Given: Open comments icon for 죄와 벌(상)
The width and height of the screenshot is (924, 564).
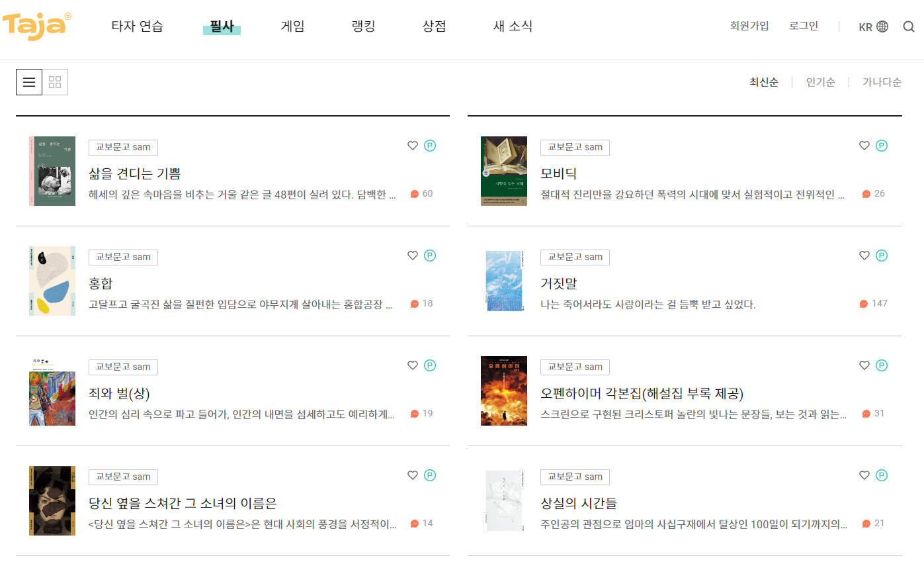Looking at the screenshot, I should (x=415, y=414).
